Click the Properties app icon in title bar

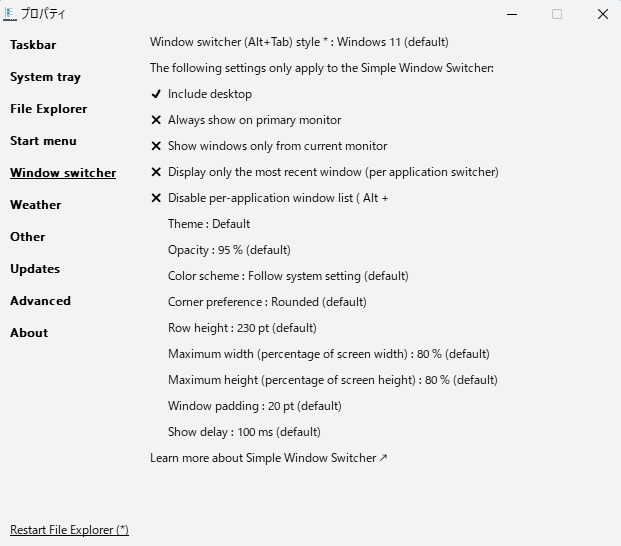(x=10, y=14)
